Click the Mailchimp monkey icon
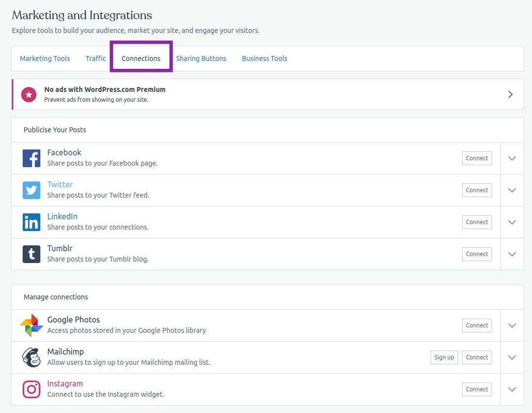Screen dimensions: 532x413 (x=31, y=357)
